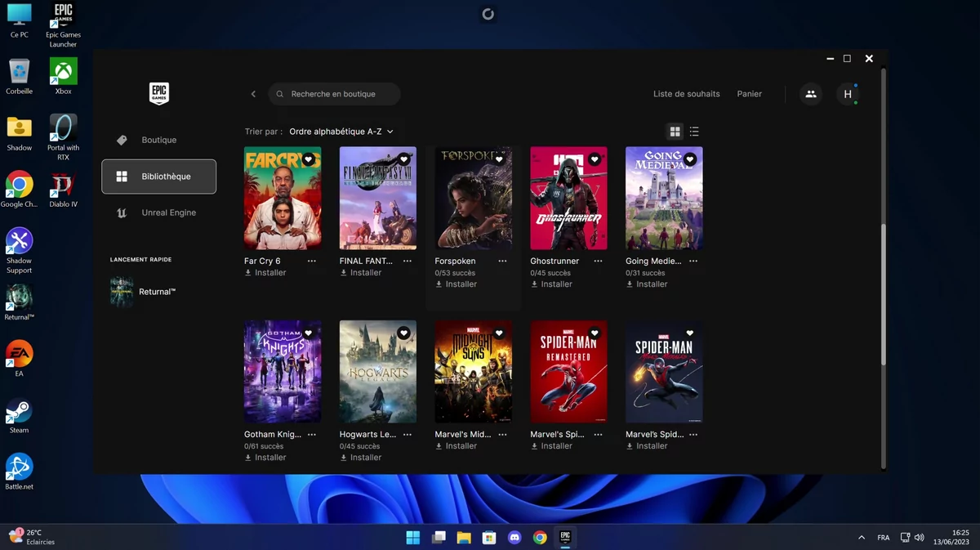Open Liste de souhaits wishlist
The image size is (980, 550).
click(x=687, y=94)
